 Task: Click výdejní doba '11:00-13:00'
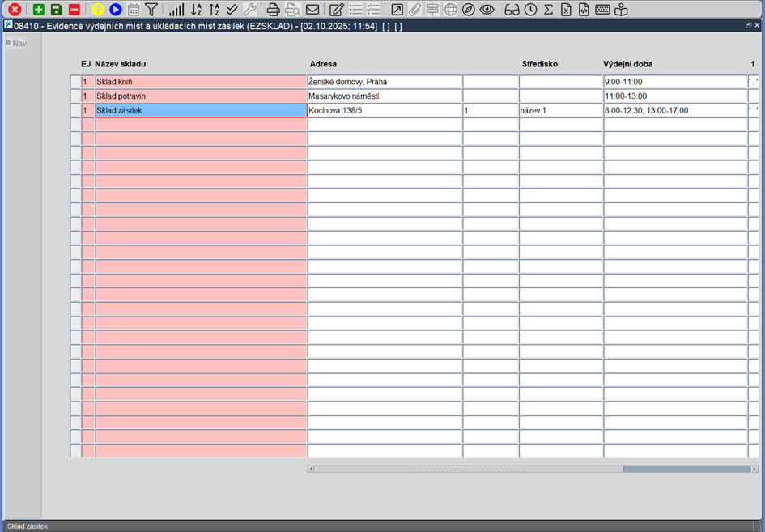(x=675, y=96)
